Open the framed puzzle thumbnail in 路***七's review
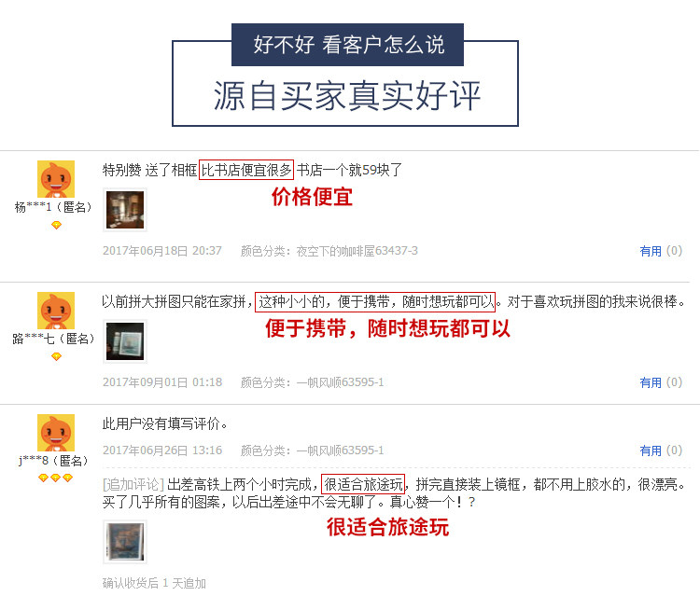Image resolution: width=700 pixels, height=596 pixels. pos(125,341)
